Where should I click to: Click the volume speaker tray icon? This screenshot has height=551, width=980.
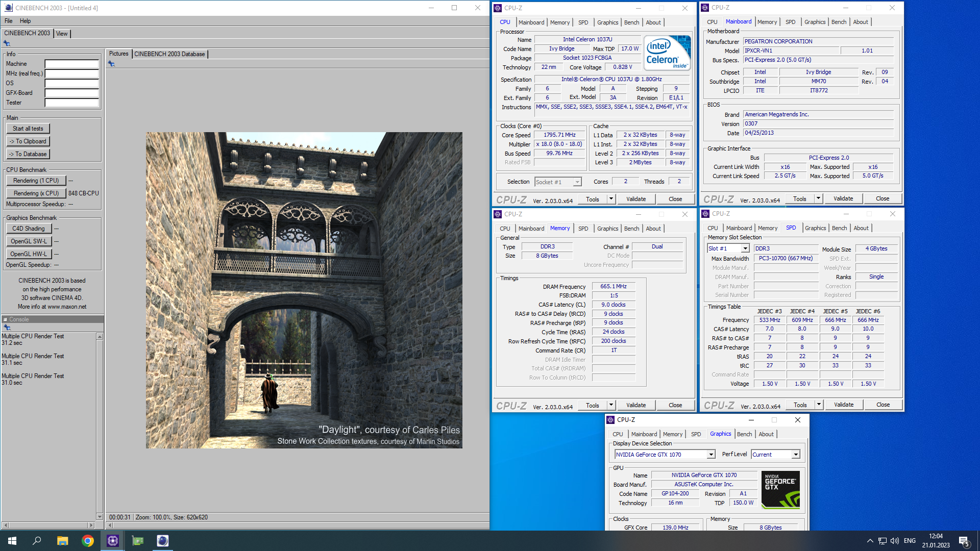click(895, 541)
